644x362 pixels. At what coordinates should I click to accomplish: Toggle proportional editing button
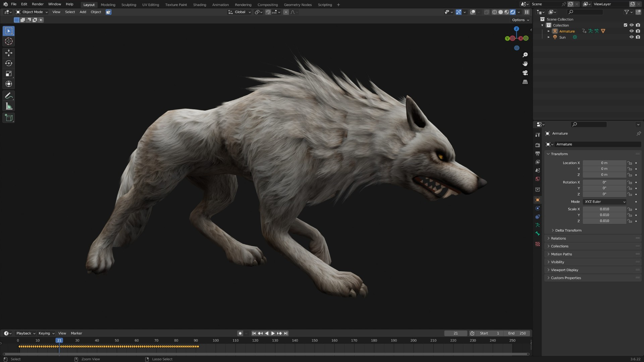click(286, 12)
